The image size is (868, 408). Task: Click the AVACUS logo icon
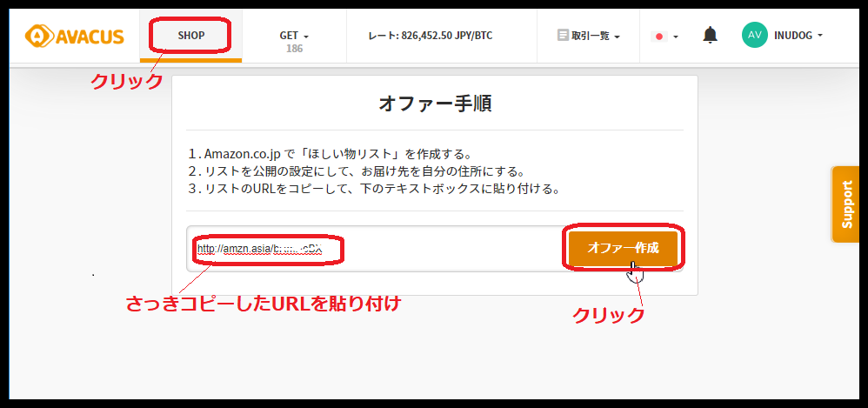click(40, 36)
